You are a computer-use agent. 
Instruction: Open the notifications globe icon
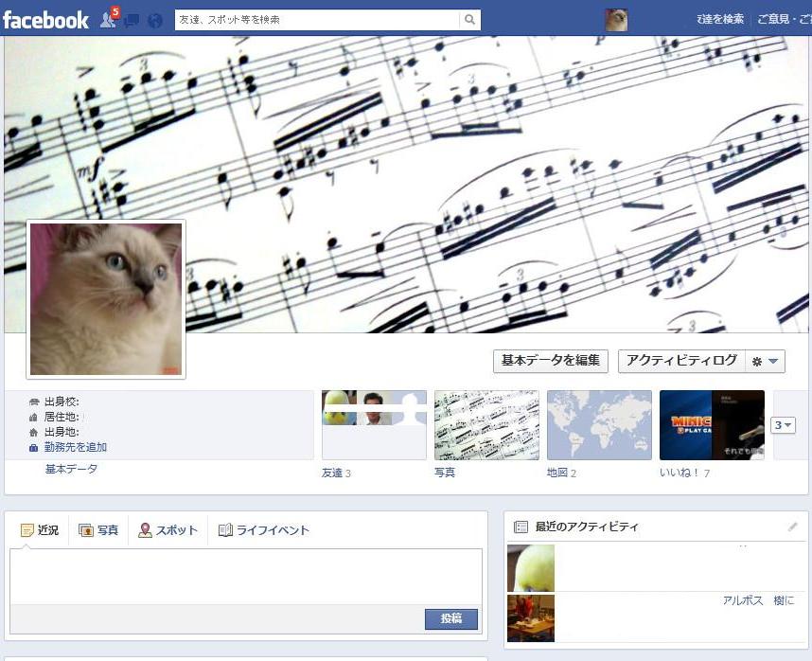tap(155, 20)
